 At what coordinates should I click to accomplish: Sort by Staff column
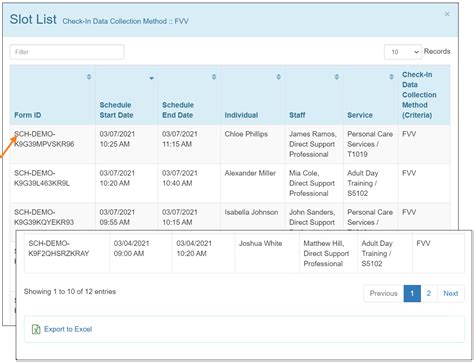click(337, 77)
